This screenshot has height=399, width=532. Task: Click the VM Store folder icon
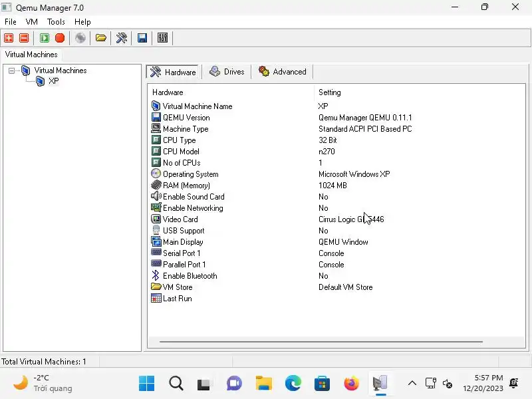tap(156, 287)
